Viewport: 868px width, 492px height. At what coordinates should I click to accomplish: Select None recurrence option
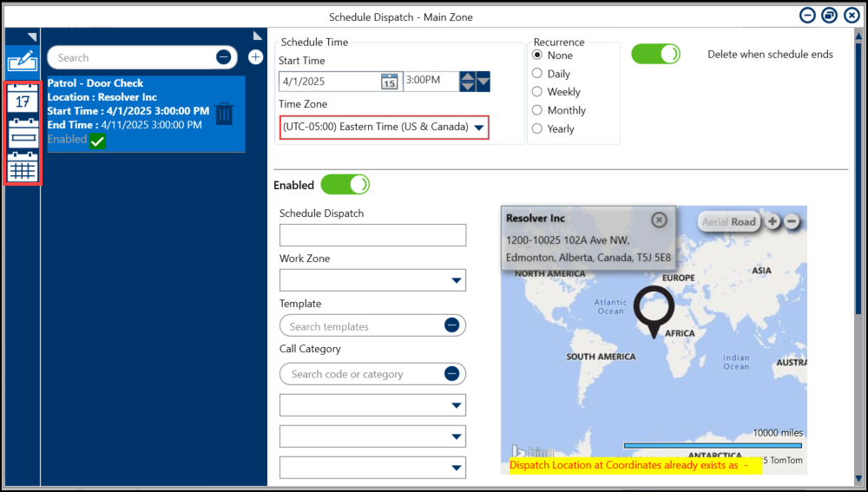537,56
